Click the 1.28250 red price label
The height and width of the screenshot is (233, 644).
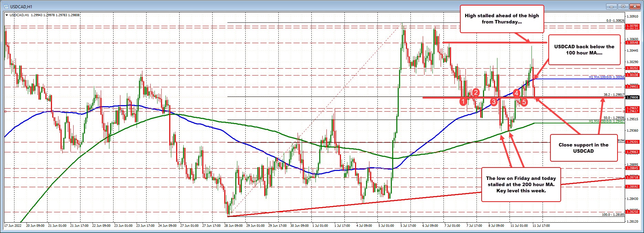[x=632, y=212]
